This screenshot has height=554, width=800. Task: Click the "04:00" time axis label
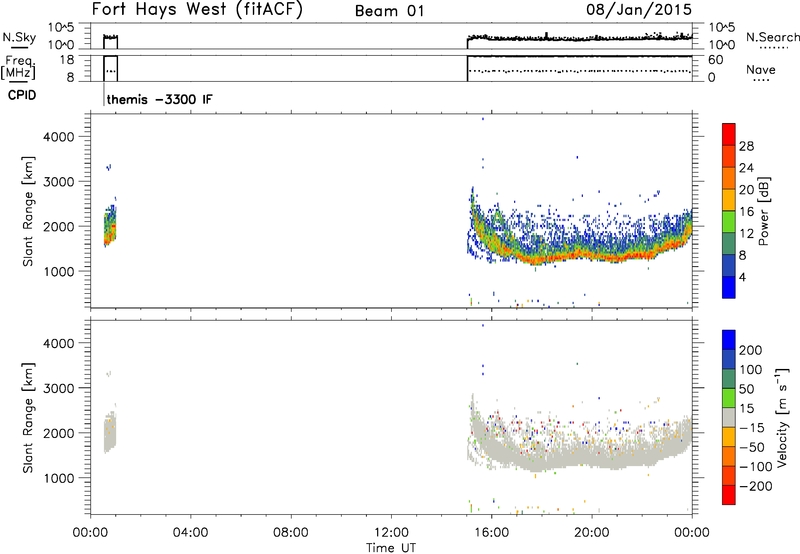point(190,533)
